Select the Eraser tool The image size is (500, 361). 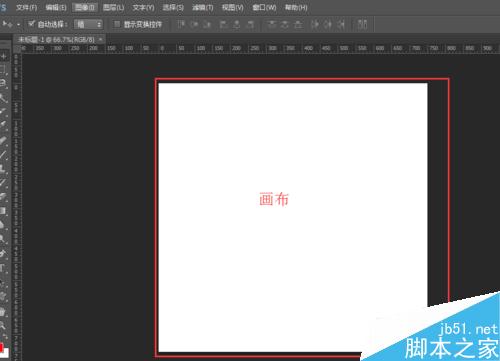[x=3, y=197]
